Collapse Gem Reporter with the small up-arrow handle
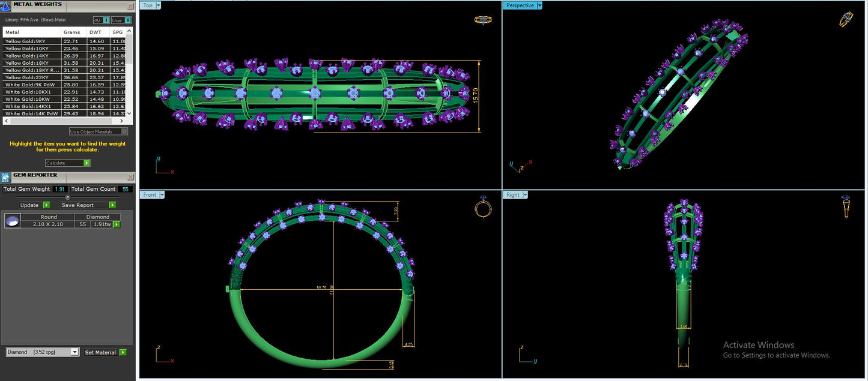The image size is (868, 381). [x=67, y=197]
